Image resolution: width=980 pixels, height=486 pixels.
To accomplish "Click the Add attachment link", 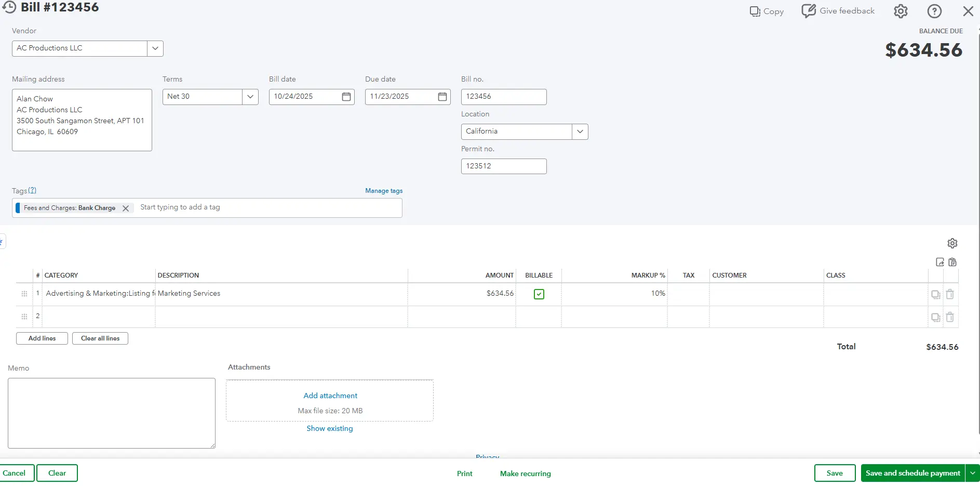I will (330, 396).
